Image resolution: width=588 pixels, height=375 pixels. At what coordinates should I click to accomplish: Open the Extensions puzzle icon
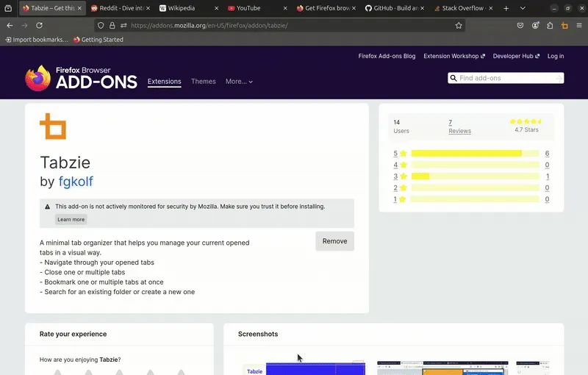pyautogui.click(x=550, y=26)
